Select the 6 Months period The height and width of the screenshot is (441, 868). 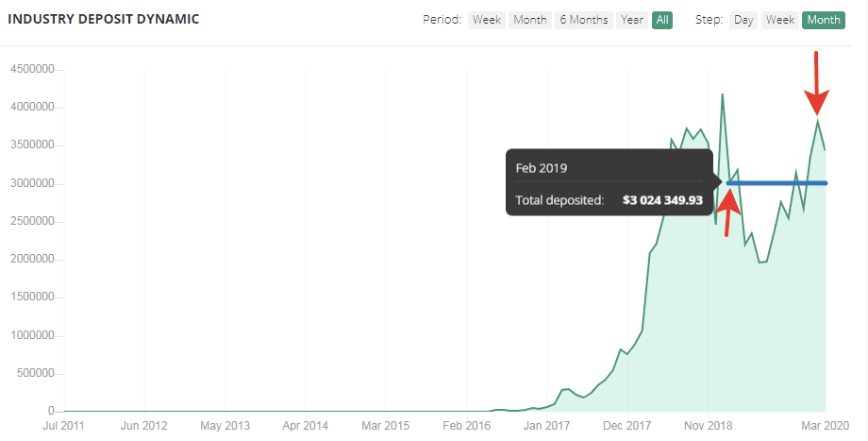point(583,20)
